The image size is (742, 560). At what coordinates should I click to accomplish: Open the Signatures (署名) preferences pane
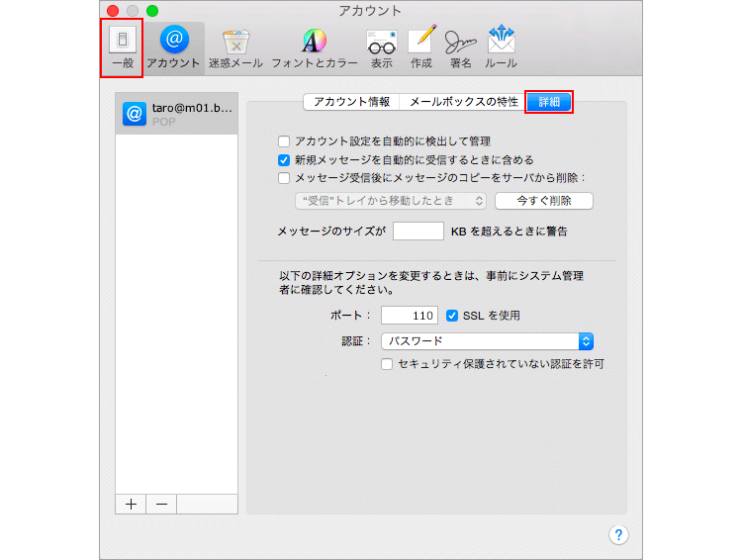460,47
